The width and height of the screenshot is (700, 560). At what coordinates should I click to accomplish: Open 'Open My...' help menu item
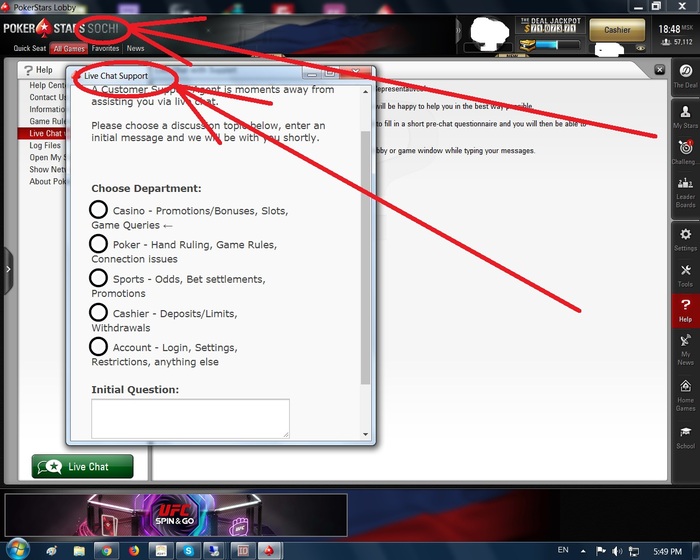pos(47,157)
